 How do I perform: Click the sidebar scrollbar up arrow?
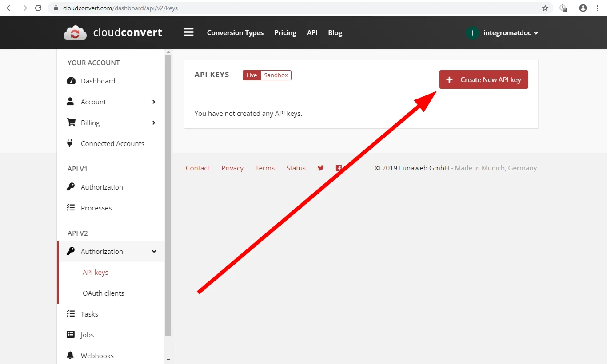(168, 52)
